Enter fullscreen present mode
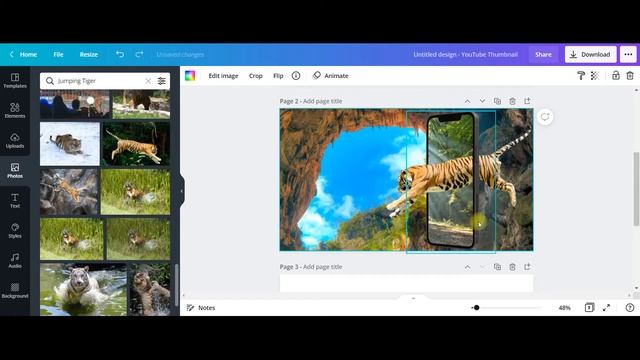 click(607, 308)
